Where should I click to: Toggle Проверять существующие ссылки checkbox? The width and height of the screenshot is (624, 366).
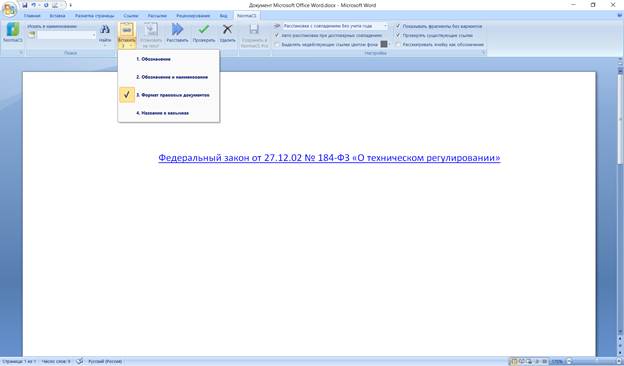coord(398,35)
